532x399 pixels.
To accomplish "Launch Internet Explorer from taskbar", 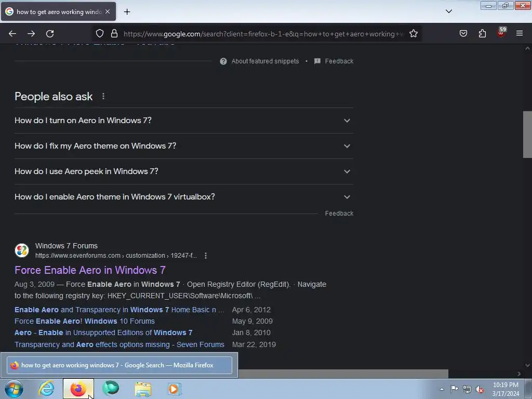I will (46, 389).
